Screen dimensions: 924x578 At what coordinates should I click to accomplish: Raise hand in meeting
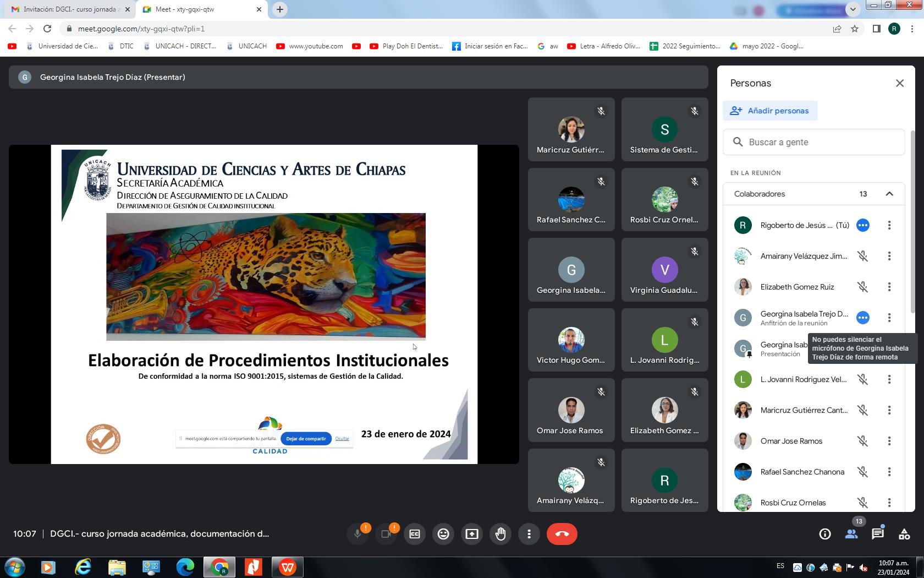click(x=501, y=534)
